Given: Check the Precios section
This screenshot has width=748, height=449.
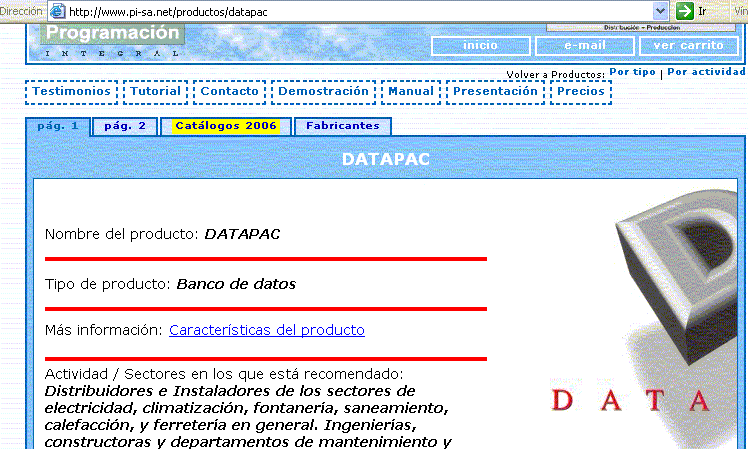Looking at the screenshot, I should pos(581,92).
